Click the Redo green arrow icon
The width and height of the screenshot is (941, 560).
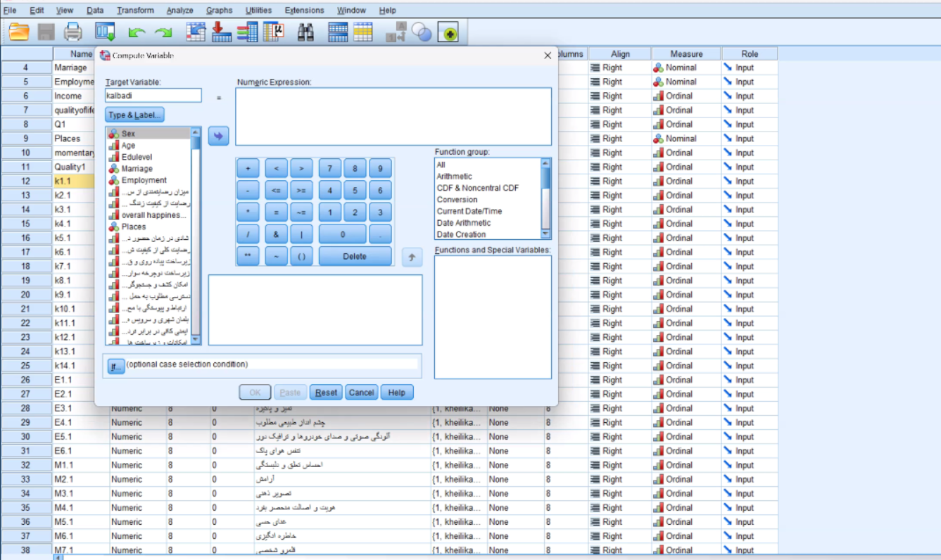pos(163,32)
